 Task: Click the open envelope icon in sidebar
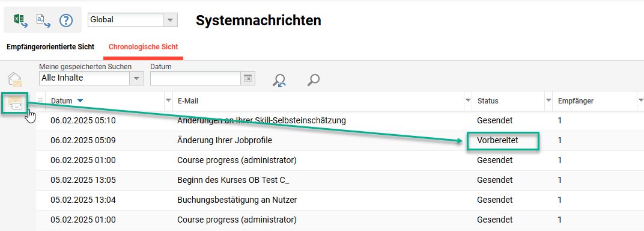(15, 79)
